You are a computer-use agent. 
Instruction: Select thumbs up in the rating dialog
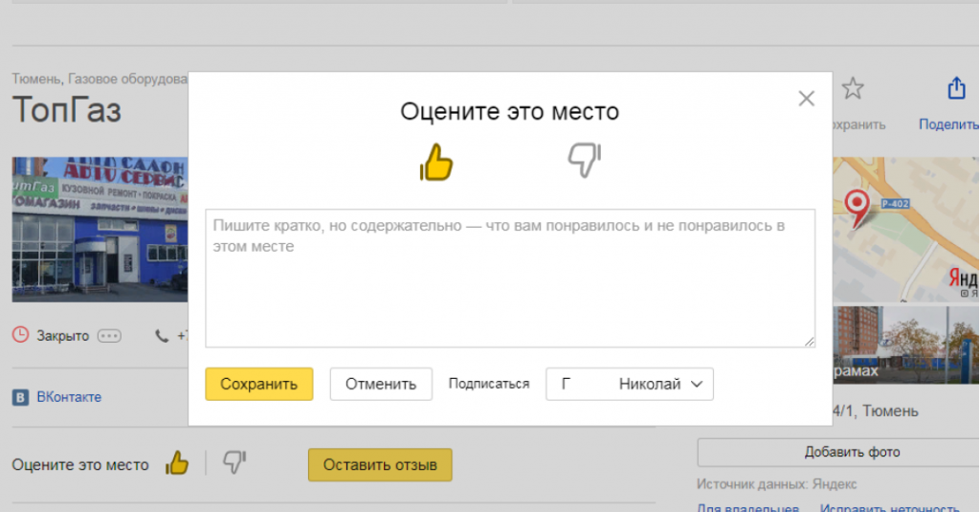click(436, 162)
